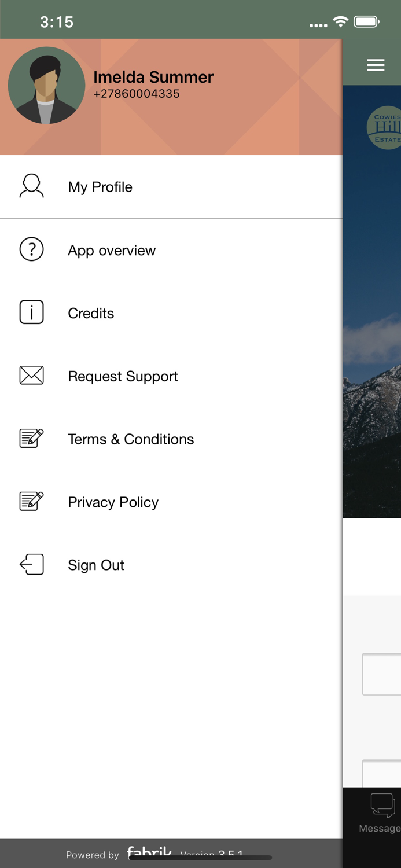Select the Credits menu item
This screenshot has width=401, height=868.
(x=91, y=313)
